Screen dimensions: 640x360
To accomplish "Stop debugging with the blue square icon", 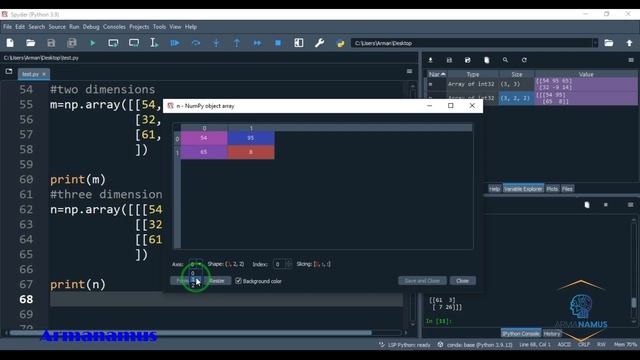I will pos(278,43).
